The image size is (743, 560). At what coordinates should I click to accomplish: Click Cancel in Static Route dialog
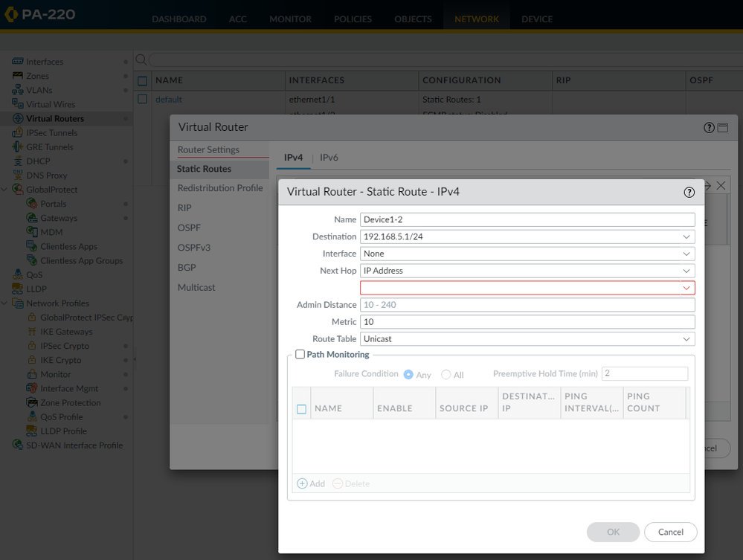coord(670,532)
